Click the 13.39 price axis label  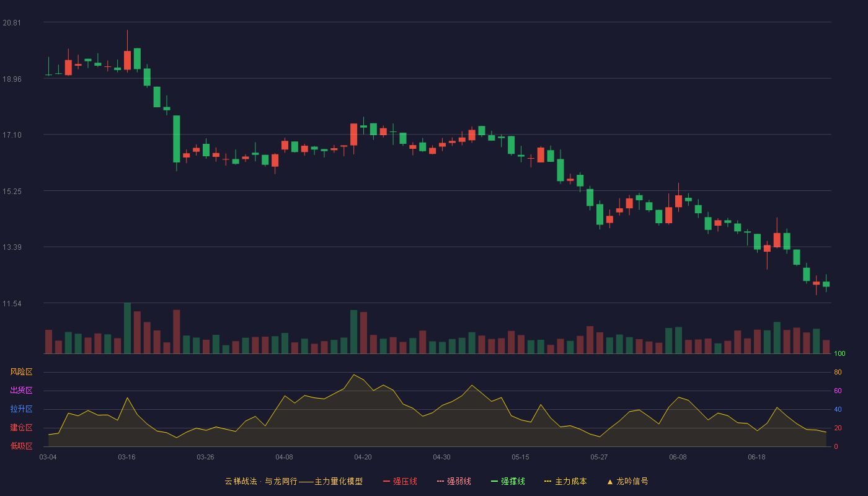[12, 247]
